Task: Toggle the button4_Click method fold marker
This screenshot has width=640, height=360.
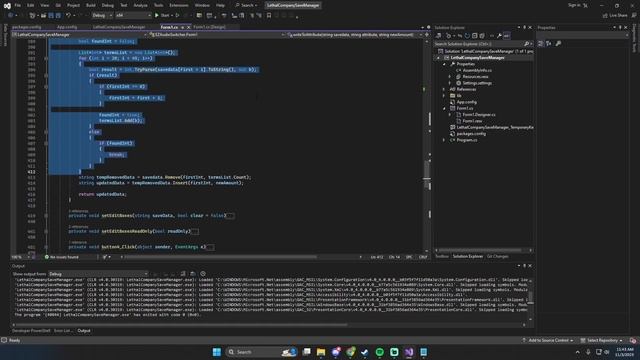Action: tap(46, 247)
